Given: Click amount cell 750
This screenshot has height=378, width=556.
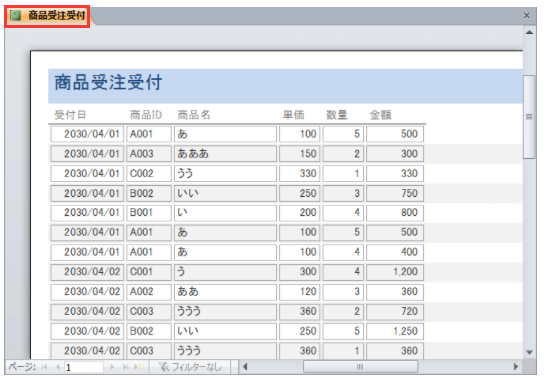Looking at the screenshot, I should [x=395, y=193].
